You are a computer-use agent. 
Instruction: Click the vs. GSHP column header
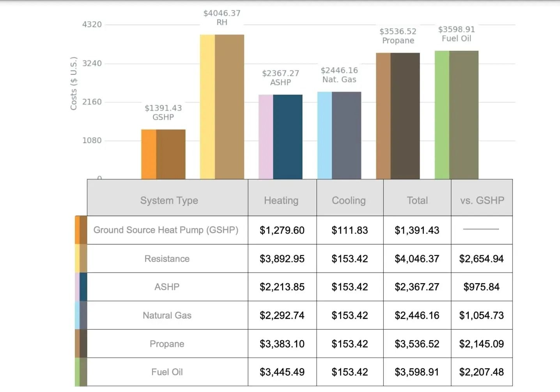[x=482, y=200]
